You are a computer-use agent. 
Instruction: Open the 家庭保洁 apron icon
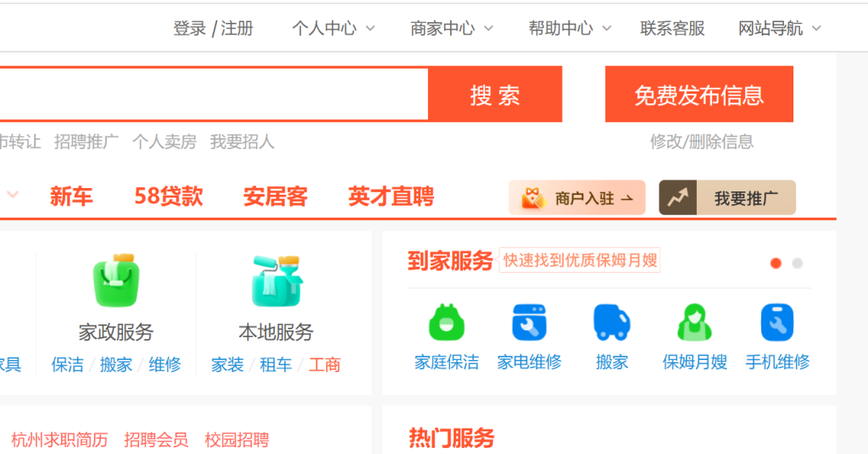point(446,322)
